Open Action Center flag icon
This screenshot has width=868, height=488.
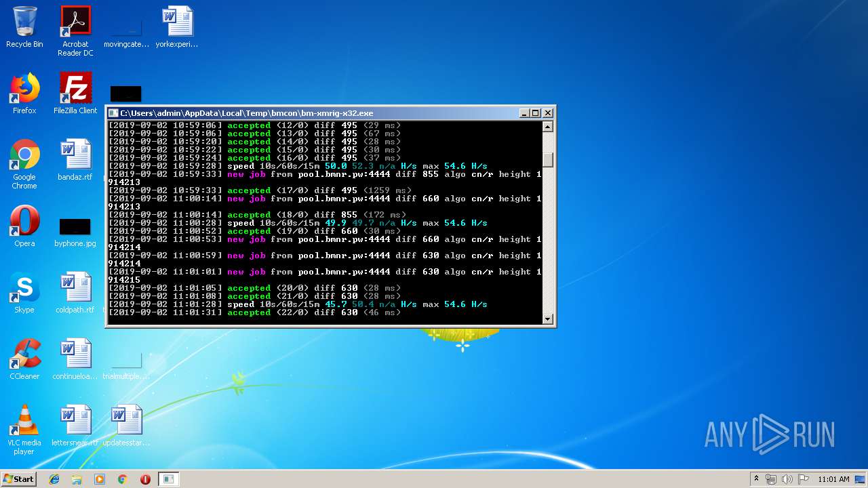[x=803, y=479]
